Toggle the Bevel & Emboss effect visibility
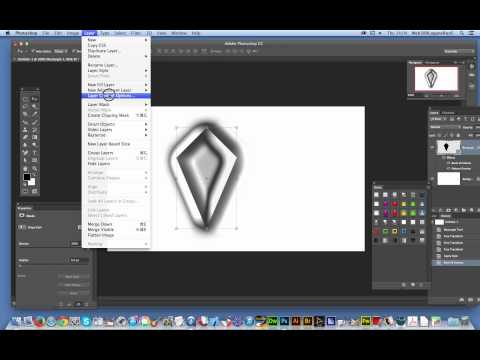 click(x=449, y=163)
